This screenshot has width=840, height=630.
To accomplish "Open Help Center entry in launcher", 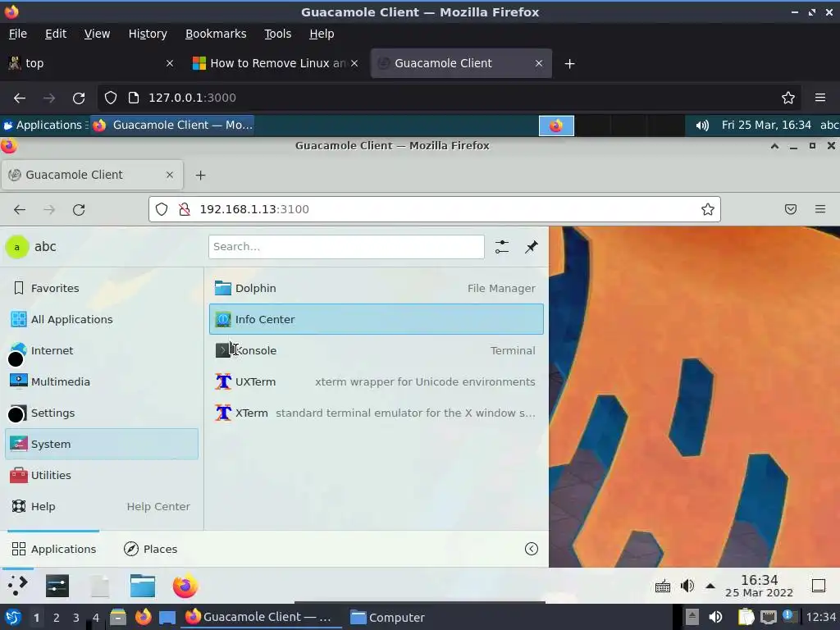I will [x=102, y=506].
